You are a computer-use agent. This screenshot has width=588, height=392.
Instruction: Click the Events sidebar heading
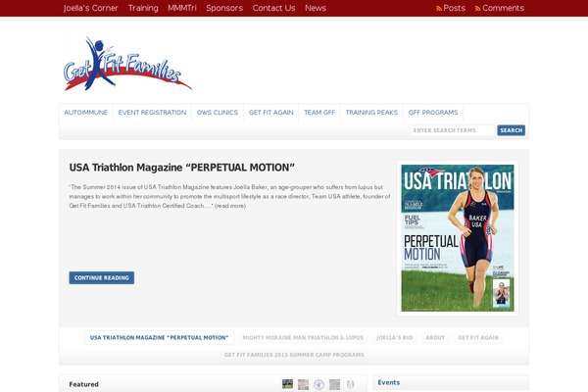(x=388, y=382)
